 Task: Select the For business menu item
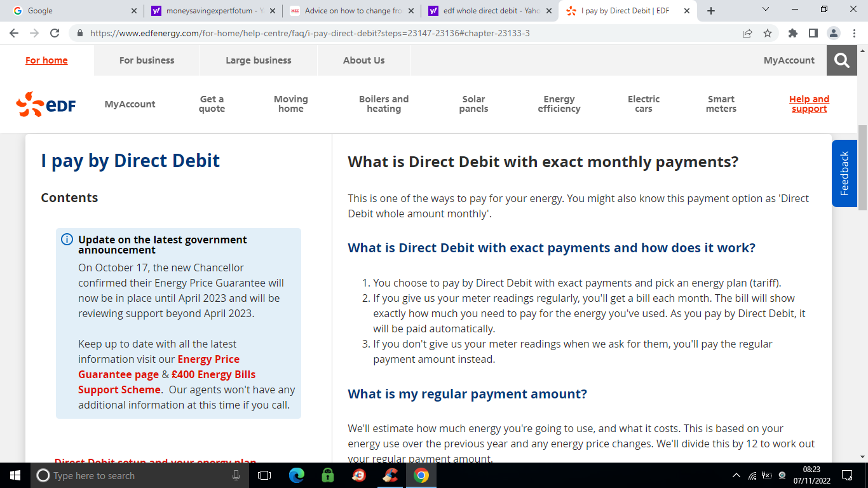click(x=147, y=60)
